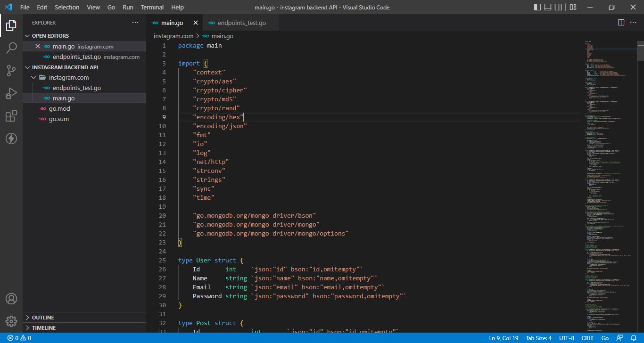This screenshot has height=343, width=644.
Task: Open the File menu
Action: (x=25, y=7)
